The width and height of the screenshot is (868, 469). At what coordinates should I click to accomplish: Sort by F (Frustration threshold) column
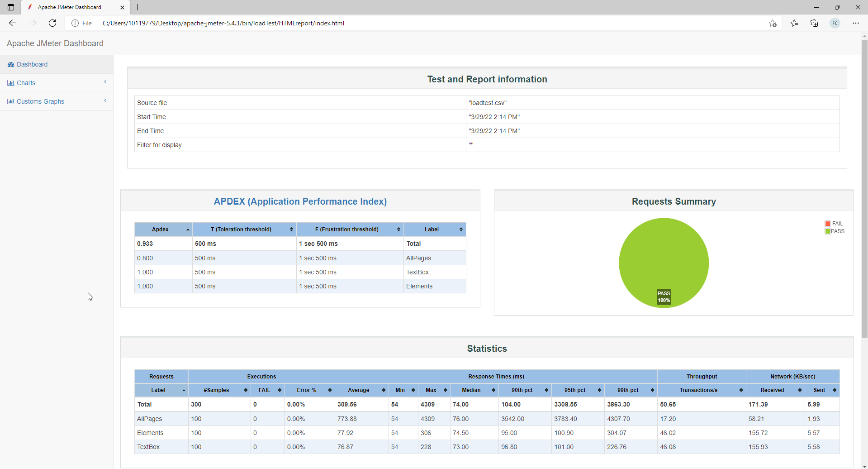point(350,230)
